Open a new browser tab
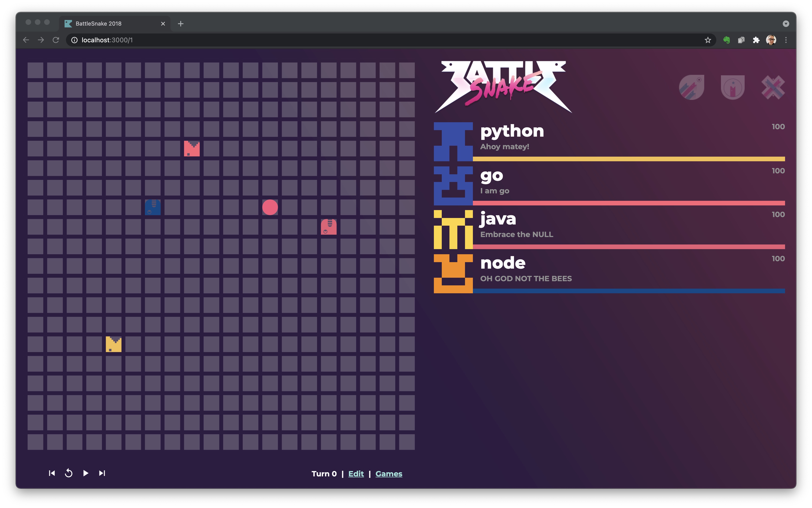 coord(181,24)
